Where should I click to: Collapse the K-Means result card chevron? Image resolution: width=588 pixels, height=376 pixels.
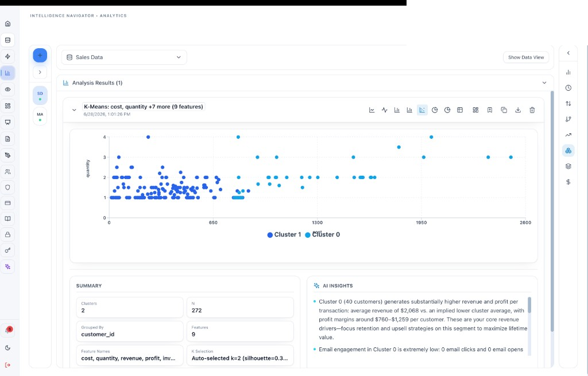(x=74, y=110)
